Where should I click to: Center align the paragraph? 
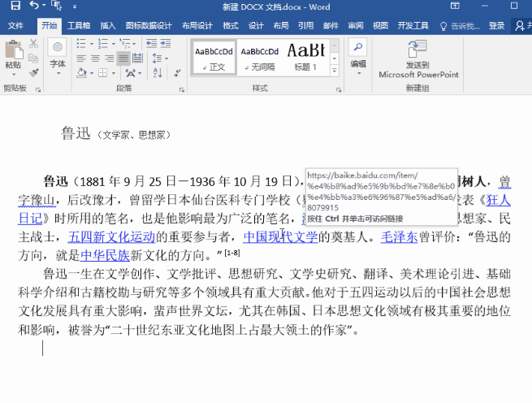(95, 58)
